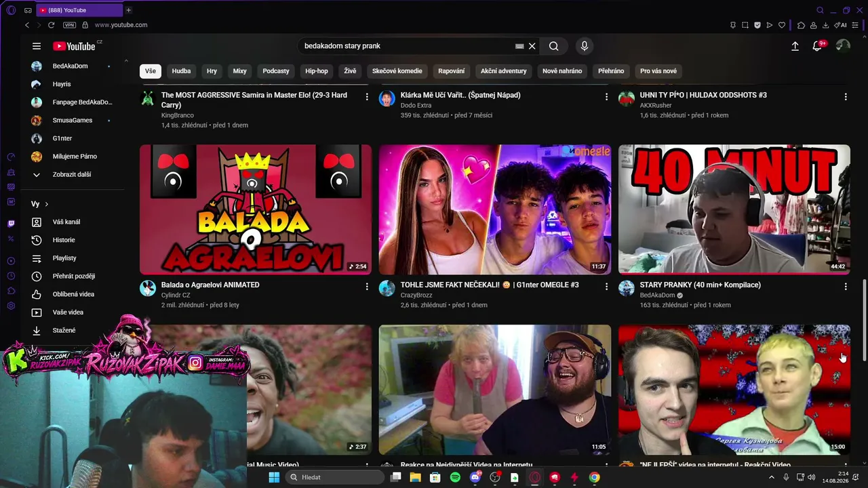
Task: Select the 'Vše' filter chip
Action: [150, 71]
